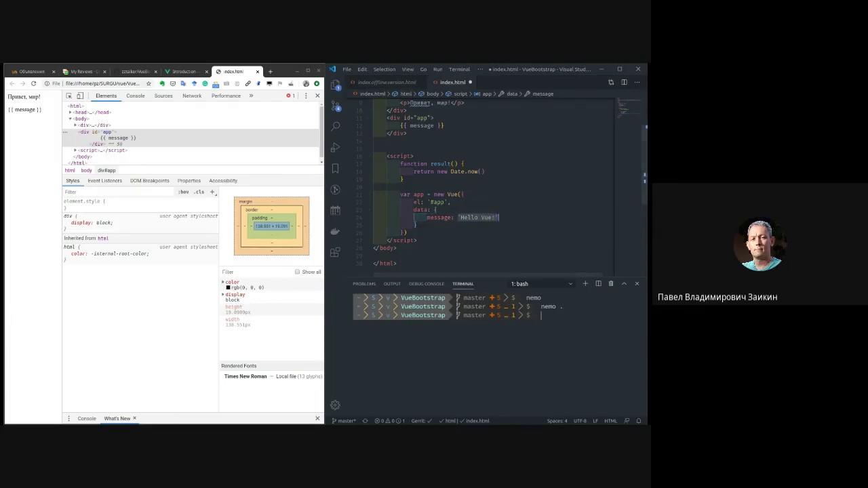This screenshot has height=488, width=868.
Task: Click the calendar icon in VS Code activity bar
Action: [335, 210]
